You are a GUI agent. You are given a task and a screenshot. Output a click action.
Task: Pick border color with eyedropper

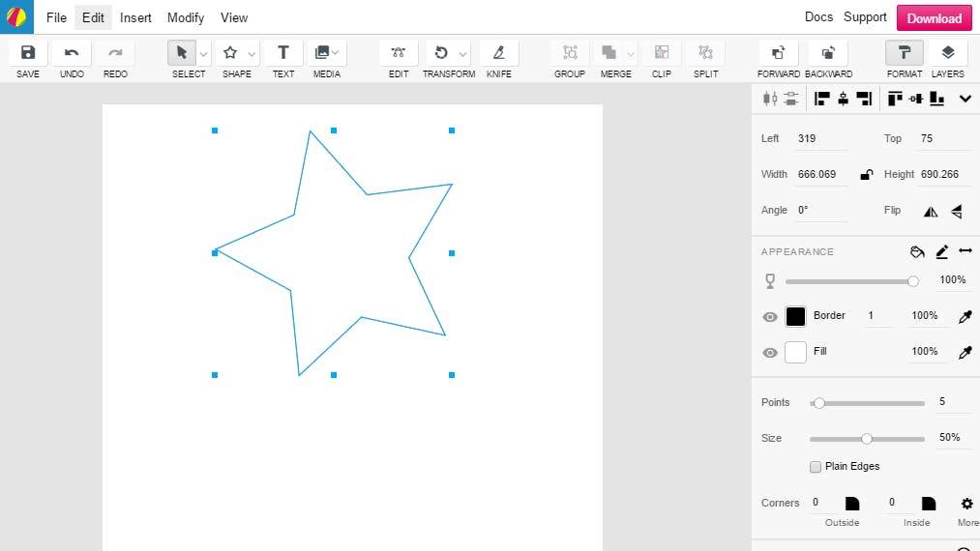tap(965, 317)
